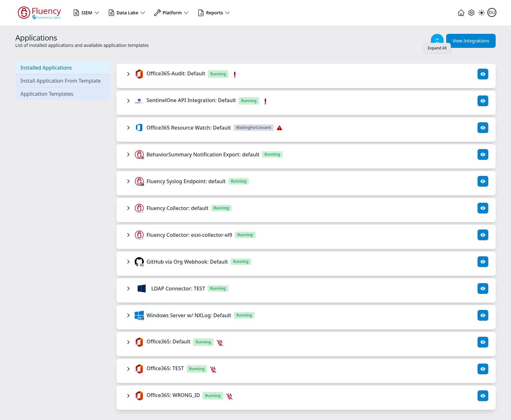
Task: Open the Platform menu
Action: (172, 13)
